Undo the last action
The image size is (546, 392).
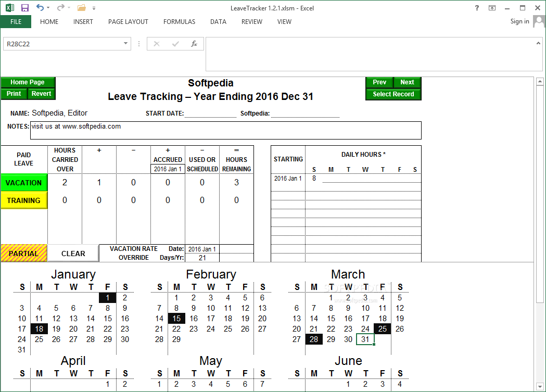[40, 7]
